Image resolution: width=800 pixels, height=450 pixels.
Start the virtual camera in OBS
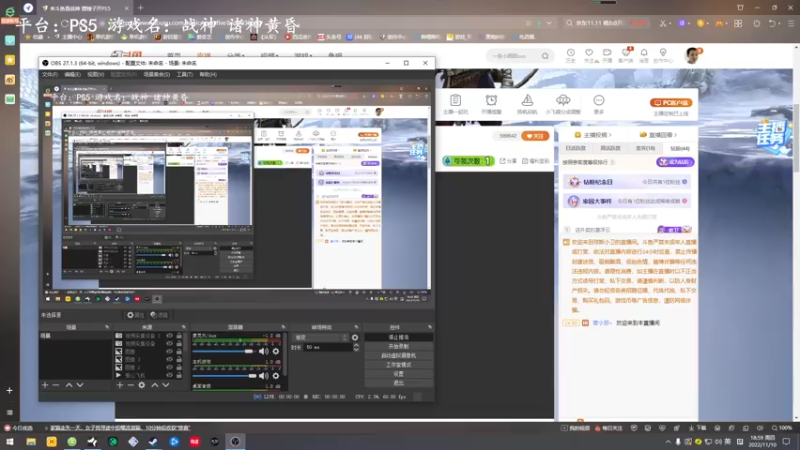(x=398, y=356)
